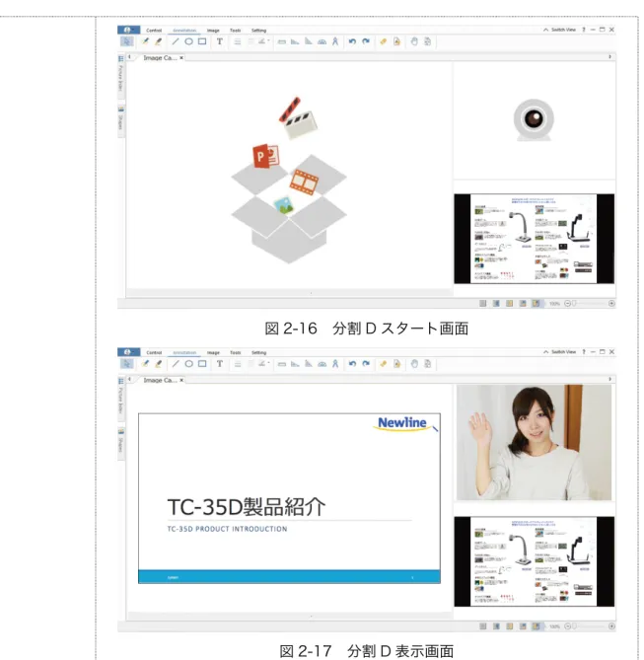Screen dimensions: 644x660
Task: Select the rectangle shape tool in the スタート画面 window
Action: click(x=202, y=41)
